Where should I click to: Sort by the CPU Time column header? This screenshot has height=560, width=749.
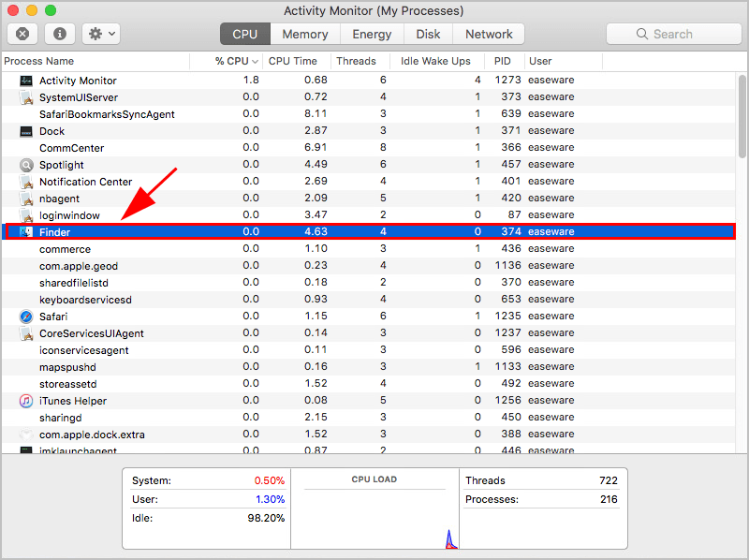(x=297, y=61)
